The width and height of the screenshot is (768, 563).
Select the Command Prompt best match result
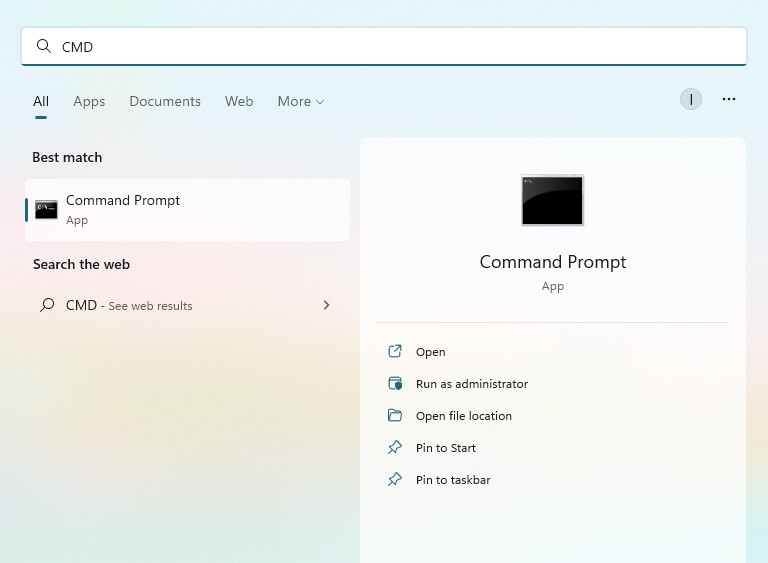click(x=188, y=210)
